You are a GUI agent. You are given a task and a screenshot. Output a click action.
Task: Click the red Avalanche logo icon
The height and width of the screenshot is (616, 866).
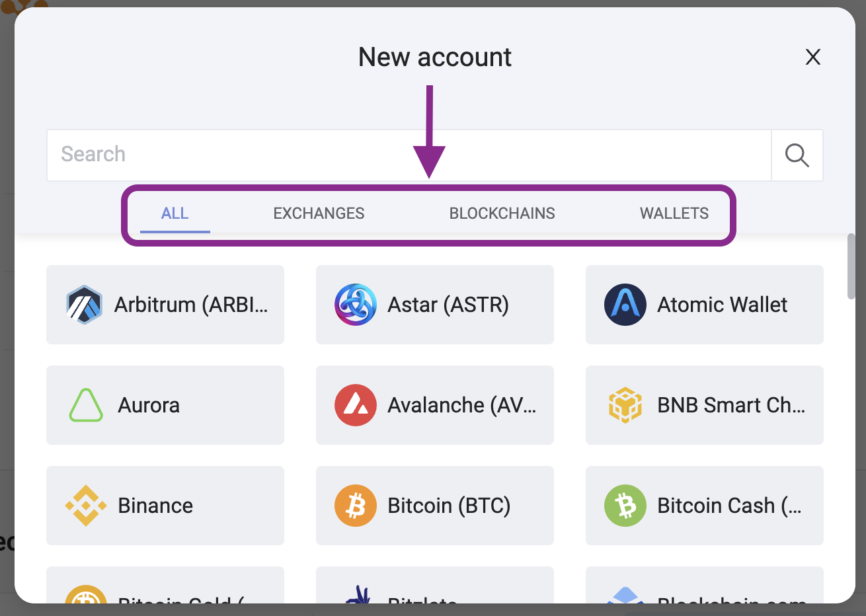click(x=356, y=405)
